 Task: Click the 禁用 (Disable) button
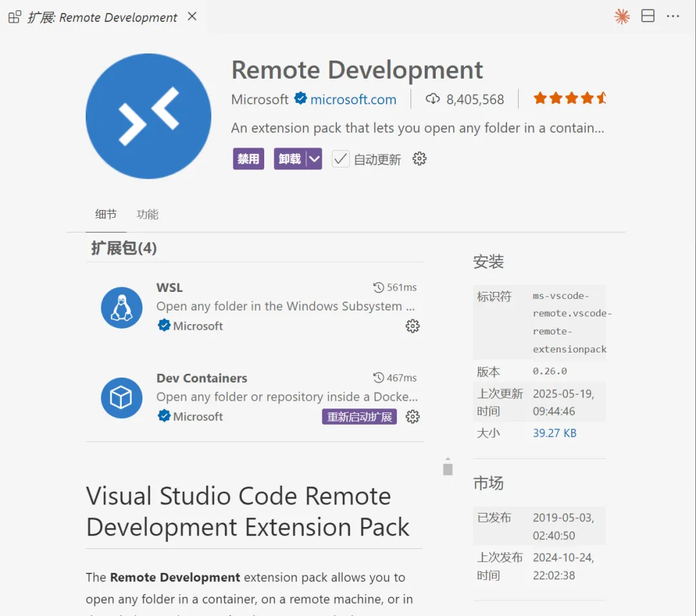pos(249,159)
